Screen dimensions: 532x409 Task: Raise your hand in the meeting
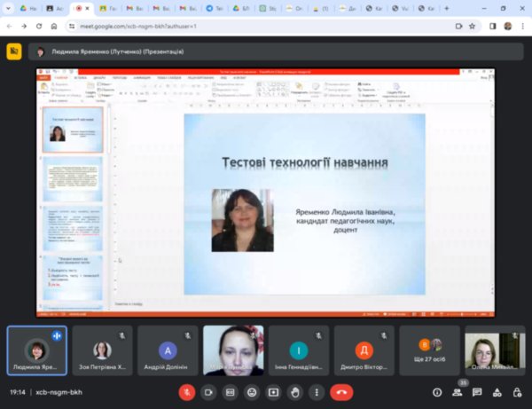click(x=296, y=391)
